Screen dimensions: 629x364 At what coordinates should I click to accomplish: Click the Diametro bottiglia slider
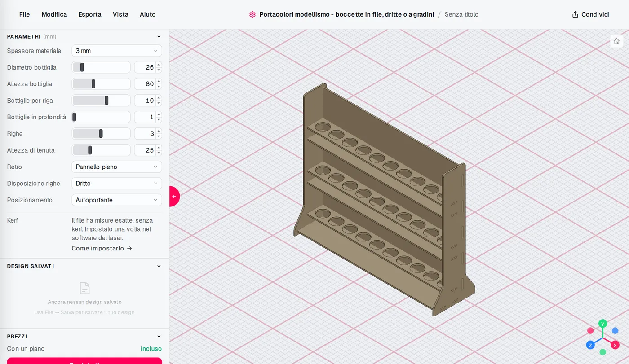pos(101,67)
